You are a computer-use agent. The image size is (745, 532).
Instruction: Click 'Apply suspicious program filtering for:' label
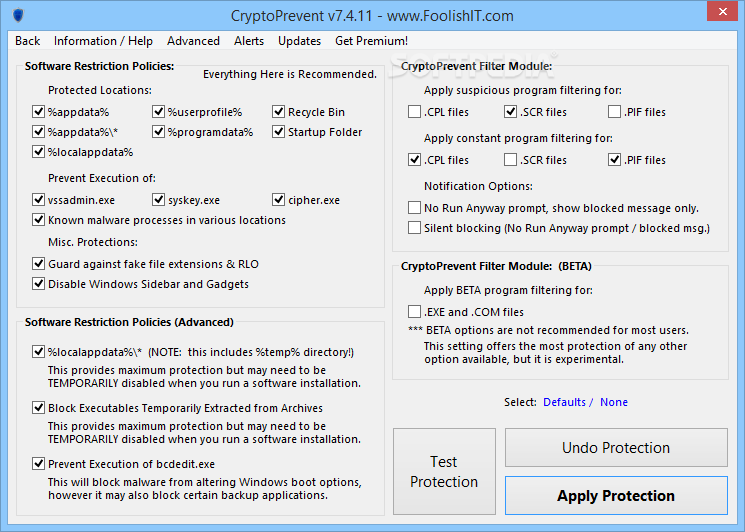pos(523,90)
